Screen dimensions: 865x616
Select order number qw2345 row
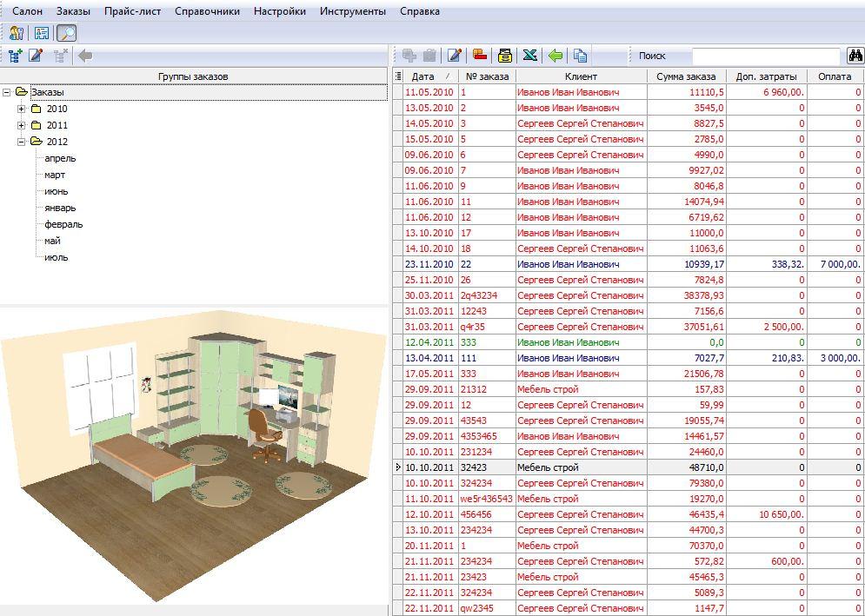629,608
